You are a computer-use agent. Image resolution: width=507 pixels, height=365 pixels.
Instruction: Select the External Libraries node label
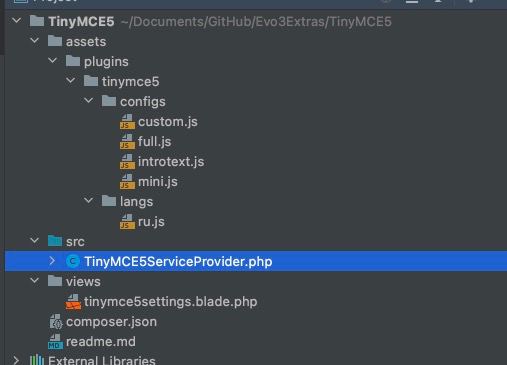[102, 361]
